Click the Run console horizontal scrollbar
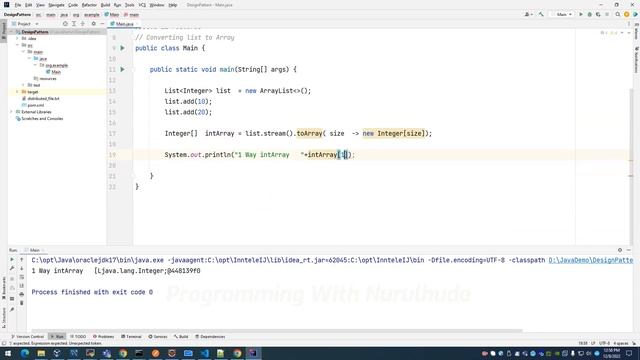Image resolution: width=640 pixels, height=360 pixels. (x=277, y=331)
